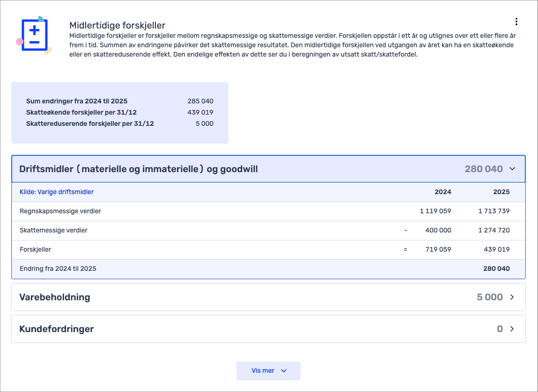This screenshot has height=392, width=538.
Task: Click the 2024 Skattemessige verdier value 400 000
Action: click(x=438, y=230)
